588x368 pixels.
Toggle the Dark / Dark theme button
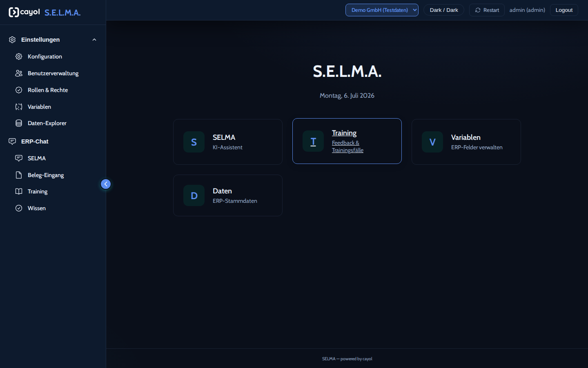pyautogui.click(x=444, y=10)
